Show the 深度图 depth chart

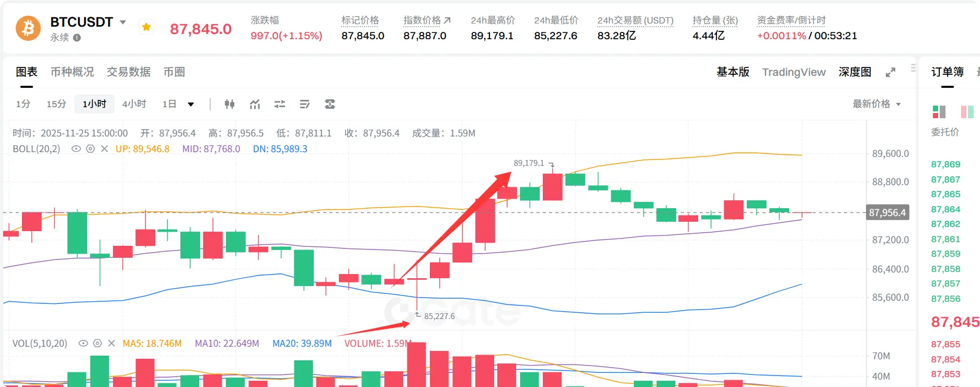[855, 72]
